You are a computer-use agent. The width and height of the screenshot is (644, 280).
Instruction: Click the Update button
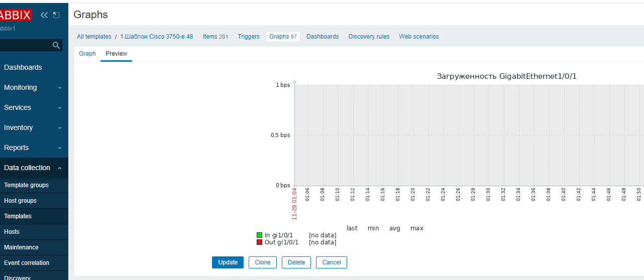tap(228, 262)
